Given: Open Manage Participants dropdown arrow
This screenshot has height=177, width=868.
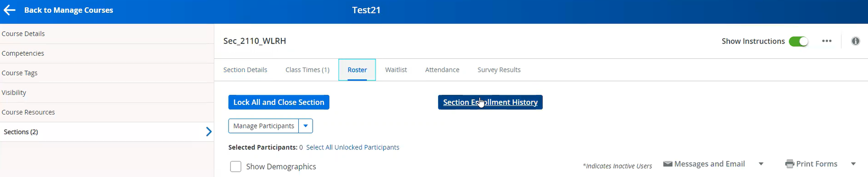Looking at the screenshot, I should click(x=306, y=126).
